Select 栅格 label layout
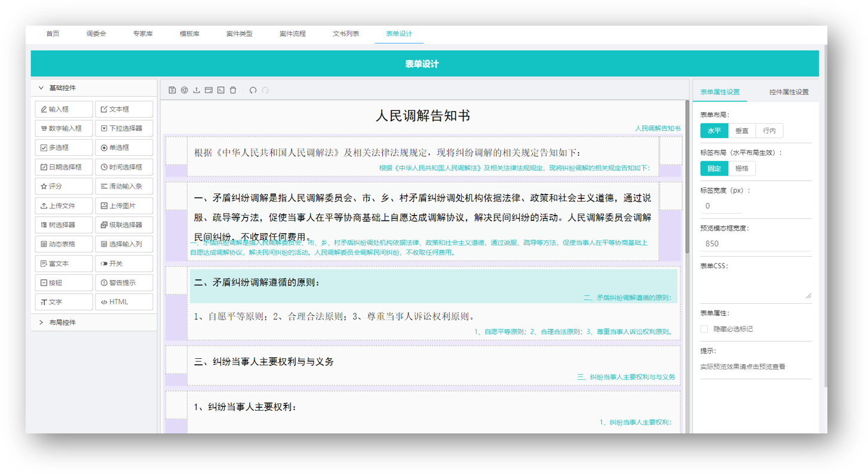The width and height of the screenshot is (868, 474). click(x=741, y=168)
